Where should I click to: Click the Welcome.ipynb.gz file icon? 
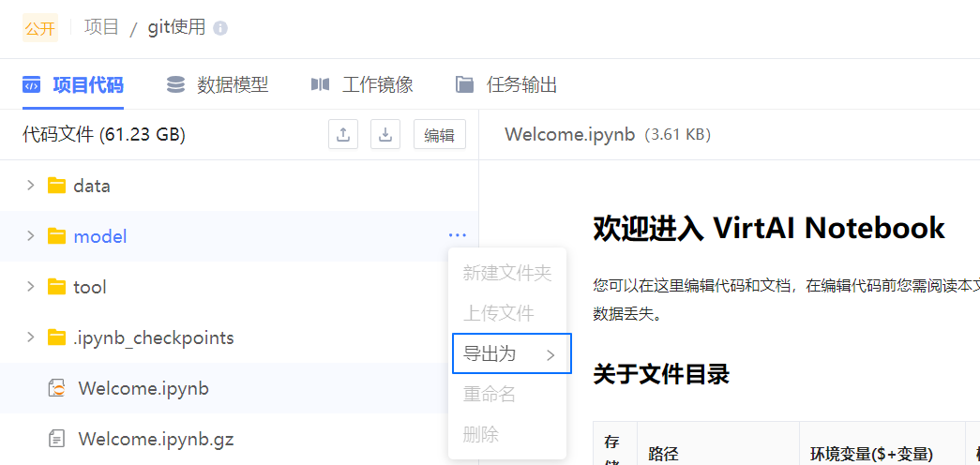pos(56,439)
